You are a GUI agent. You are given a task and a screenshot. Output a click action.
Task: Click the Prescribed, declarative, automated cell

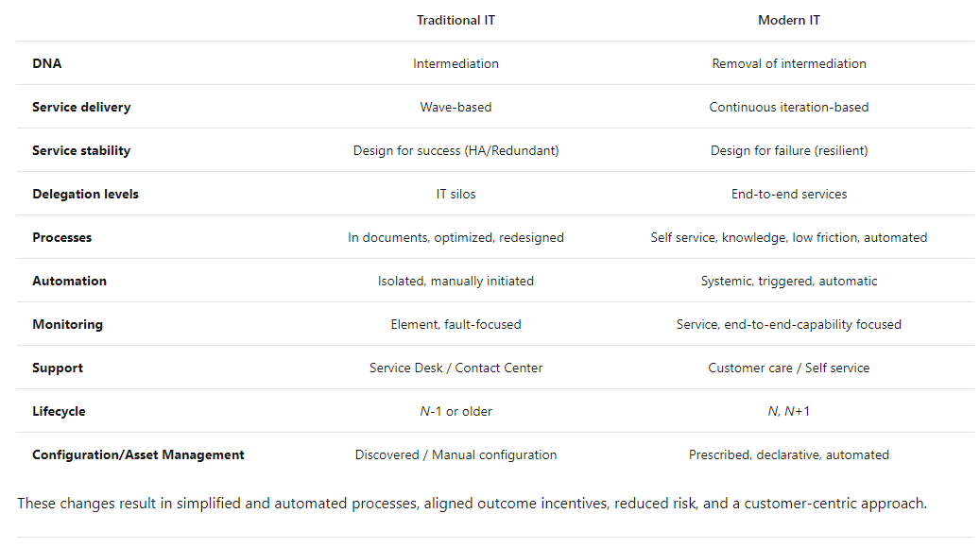(788, 454)
